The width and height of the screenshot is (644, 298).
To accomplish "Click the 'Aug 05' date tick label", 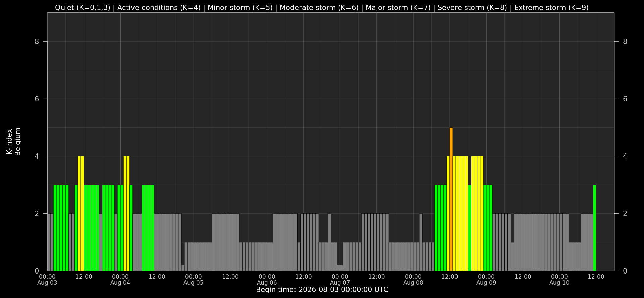I will click(194, 283).
